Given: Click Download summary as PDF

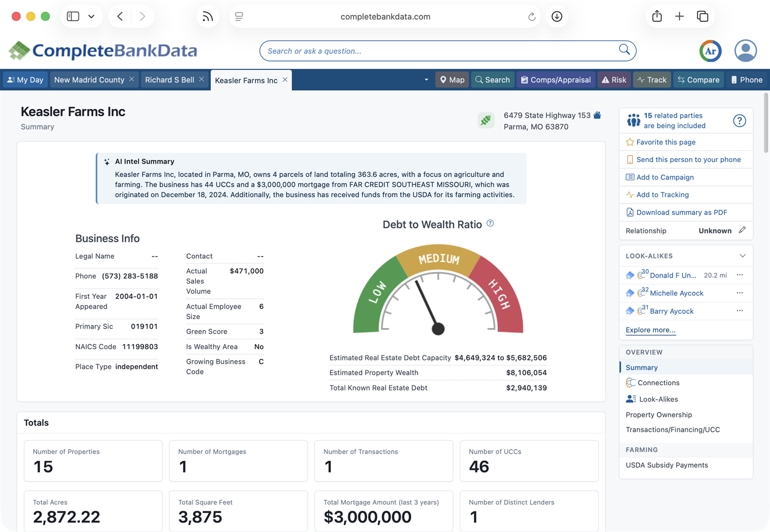Looking at the screenshot, I should (x=682, y=212).
